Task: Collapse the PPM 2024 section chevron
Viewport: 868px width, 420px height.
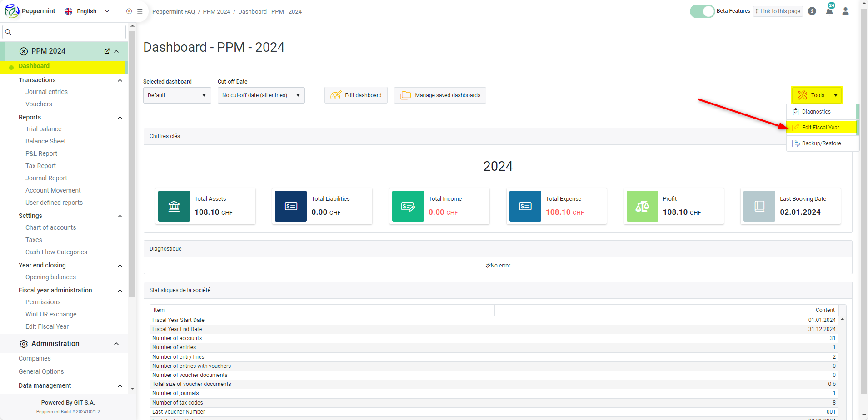Action: pos(116,51)
